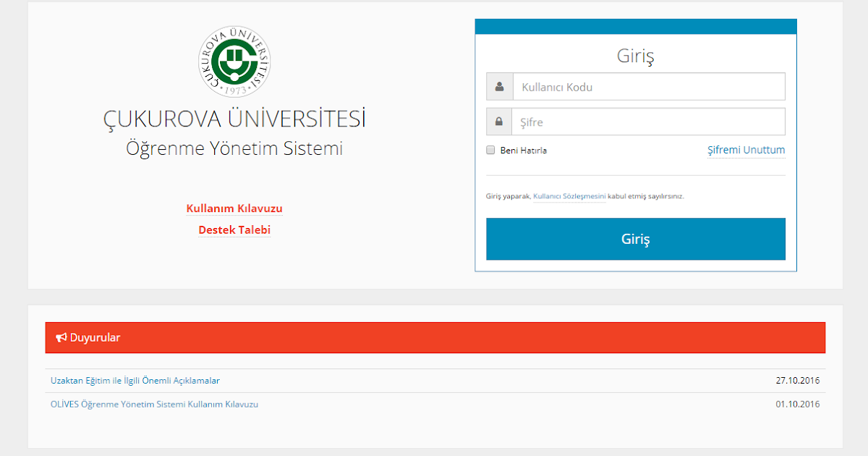This screenshot has width=868, height=456.
Task: Open announcement Uzaktan Eğitim ile İlgili Önemli Açıklamalar
Action: pyautogui.click(x=135, y=381)
